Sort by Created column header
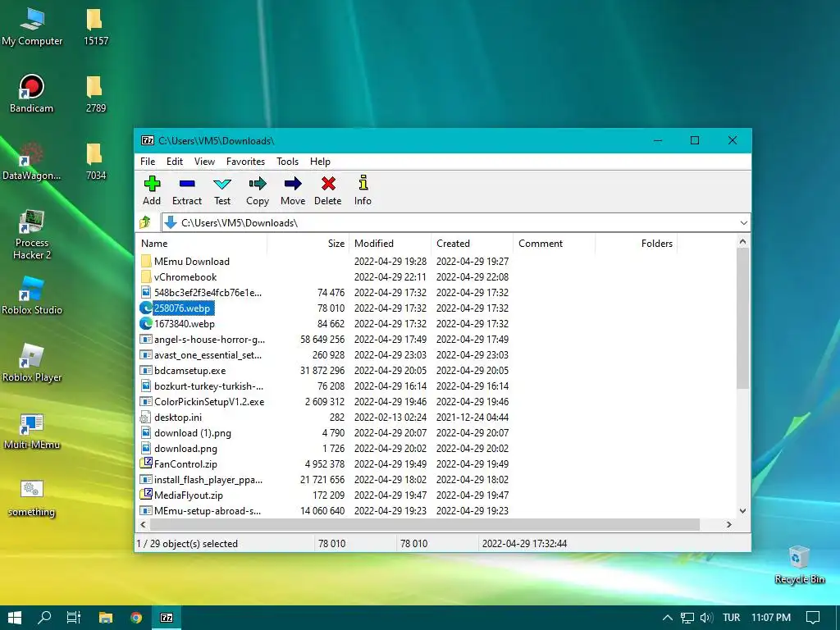The width and height of the screenshot is (840, 630). [x=472, y=243]
